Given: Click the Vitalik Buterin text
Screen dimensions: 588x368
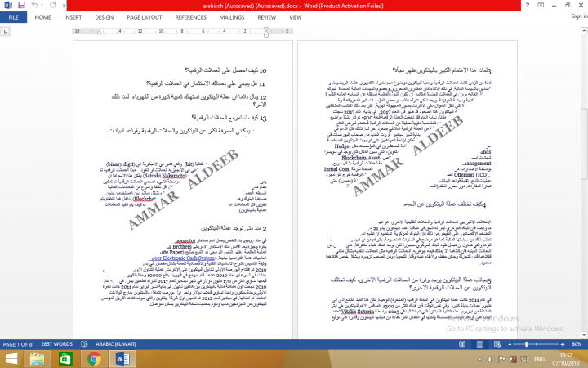Looking at the screenshot, I should click(358, 312).
